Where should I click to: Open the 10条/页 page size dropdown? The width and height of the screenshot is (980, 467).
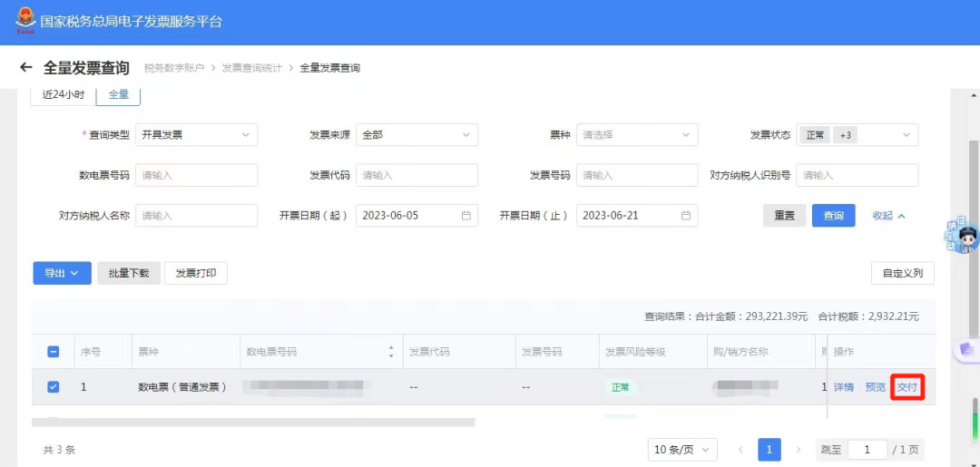[x=682, y=450]
